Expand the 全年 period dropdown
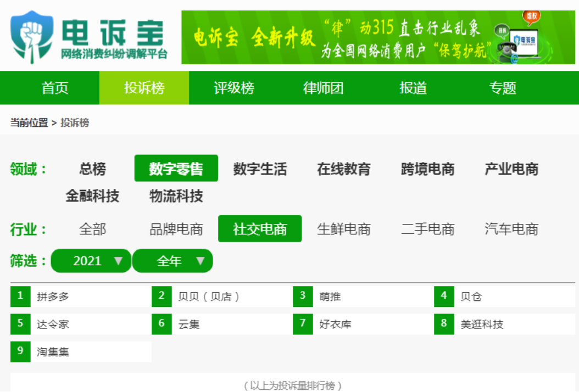The image size is (579, 392). (172, 261)
